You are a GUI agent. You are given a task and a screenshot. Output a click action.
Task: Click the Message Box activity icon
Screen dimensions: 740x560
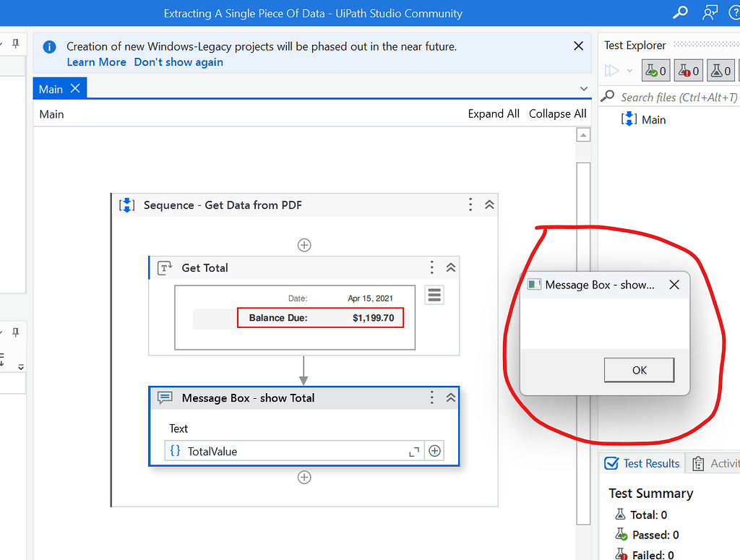click(165, 397)
